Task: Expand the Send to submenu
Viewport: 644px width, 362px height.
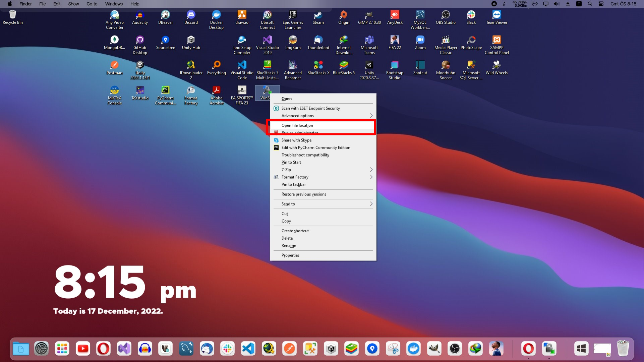Action: (x=323, y=204)
